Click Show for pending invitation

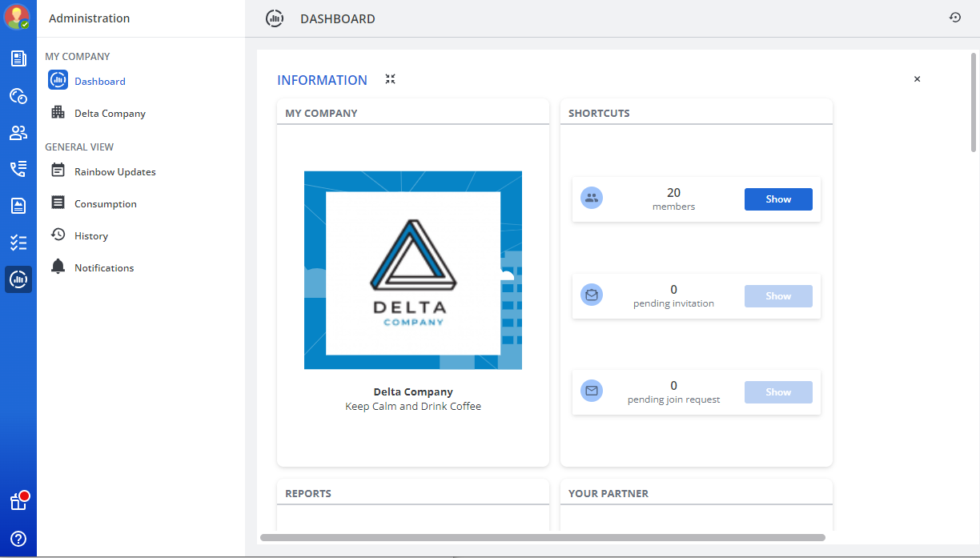pos(777,296)
